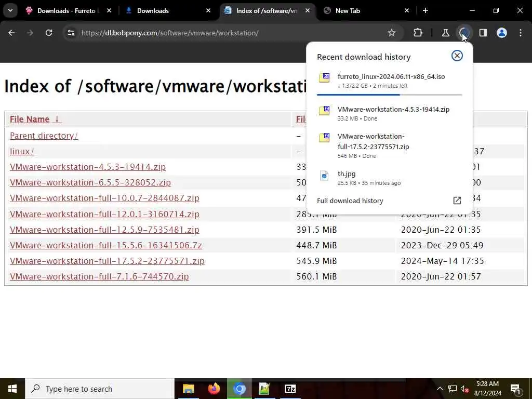Download VMware-workstation-full-17.5.2-23775571.zip from the index
Screen dimensions: 532x399
[x=107, y=261]
